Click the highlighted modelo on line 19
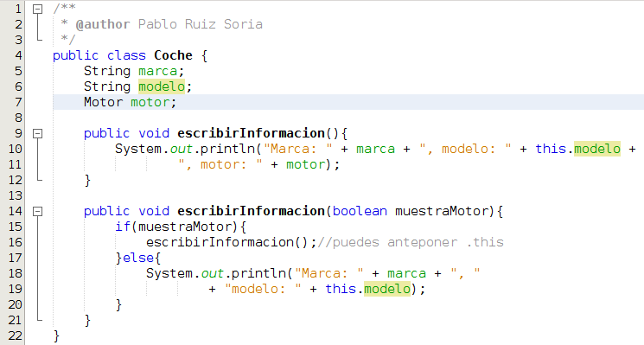The height and width of the screenshot is (345, 644). [x=387, y=289]
